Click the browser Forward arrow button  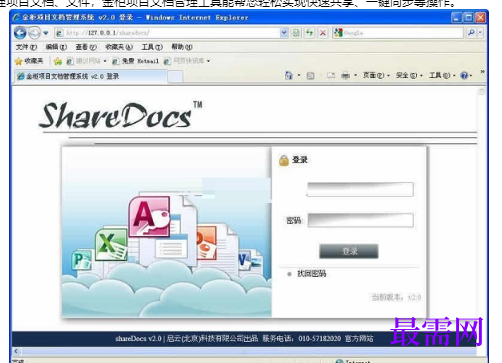34,33
